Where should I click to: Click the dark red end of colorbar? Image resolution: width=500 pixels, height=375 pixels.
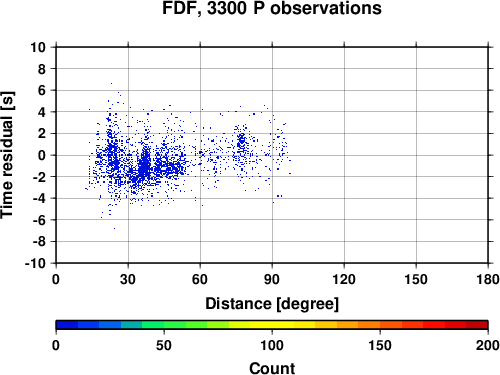tap(477, 324)
